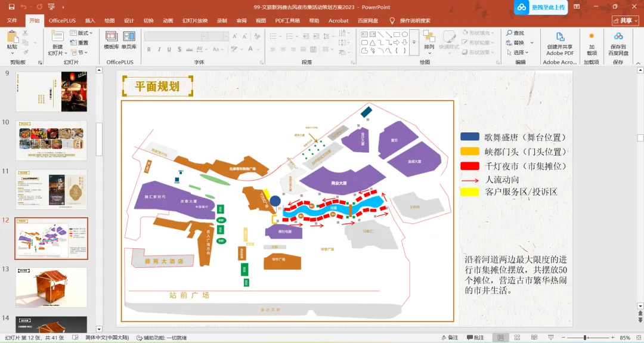Clear all formatting eraser icon
The height and width of the screenshot is (343, 644).
[x=257, y=36]
